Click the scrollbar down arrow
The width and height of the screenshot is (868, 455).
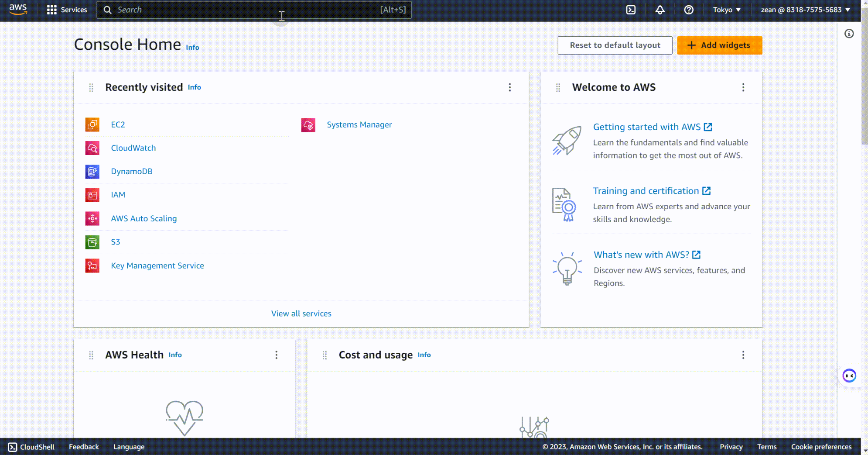[865, 452]
